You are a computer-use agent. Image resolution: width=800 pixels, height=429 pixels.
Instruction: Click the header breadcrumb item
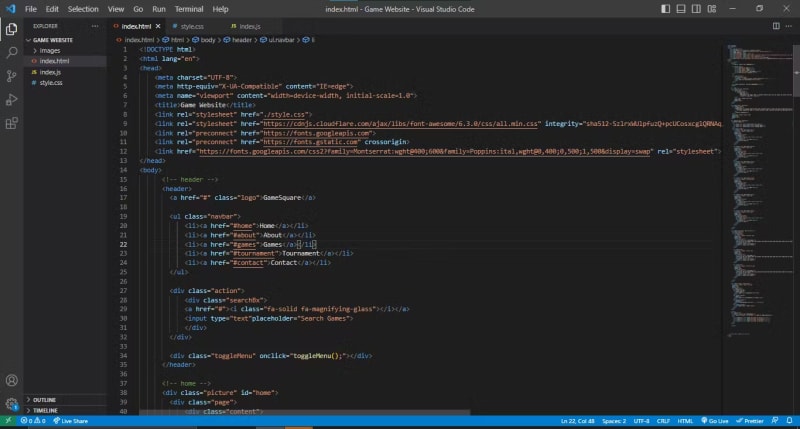tap(238, 40)
